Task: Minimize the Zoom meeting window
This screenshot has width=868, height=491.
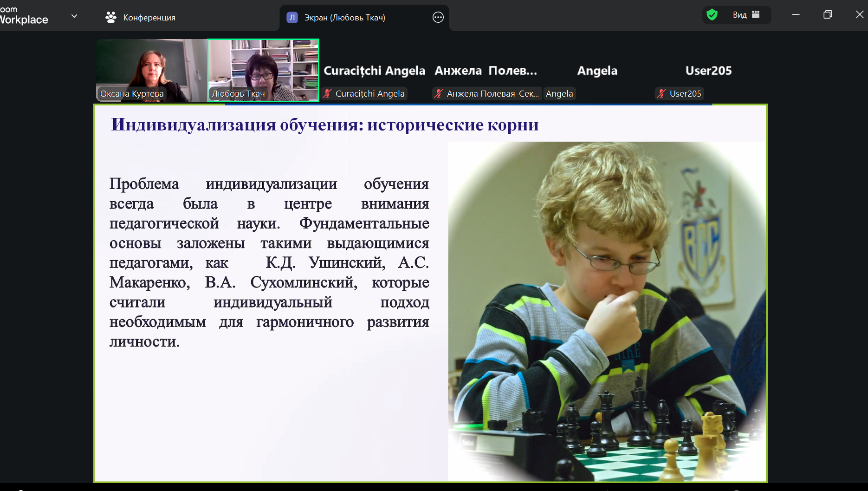Action: pos(796,15)
